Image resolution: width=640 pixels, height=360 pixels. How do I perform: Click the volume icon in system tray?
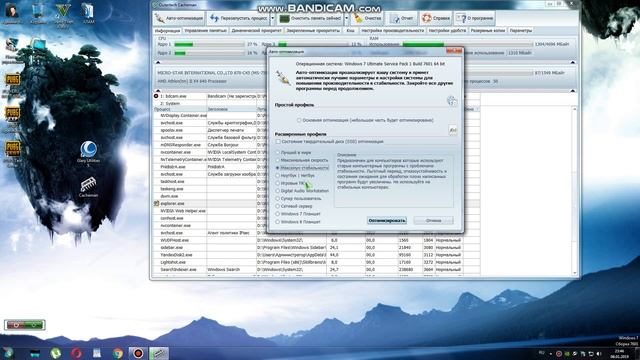pyautogui.click(x=599, y=353)
